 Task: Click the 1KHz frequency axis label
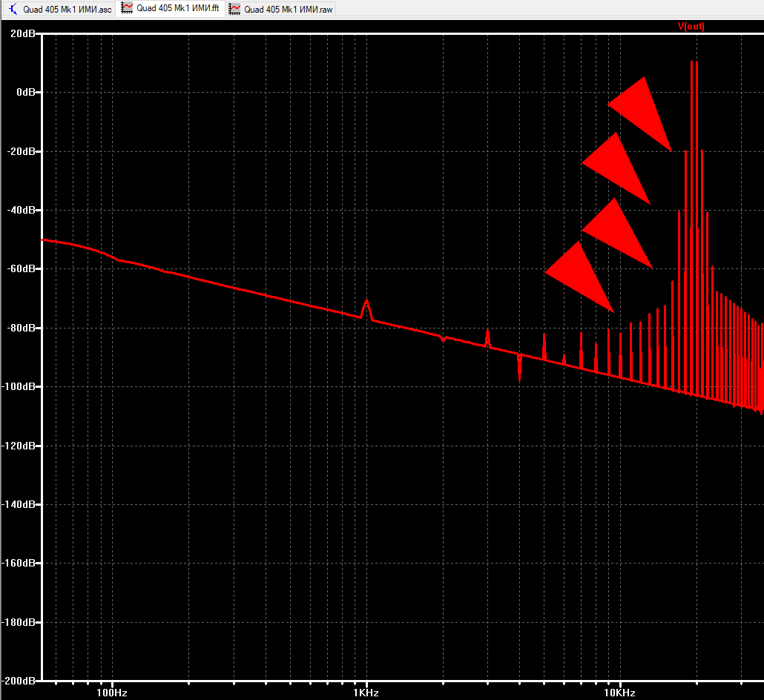pos(366,693)
